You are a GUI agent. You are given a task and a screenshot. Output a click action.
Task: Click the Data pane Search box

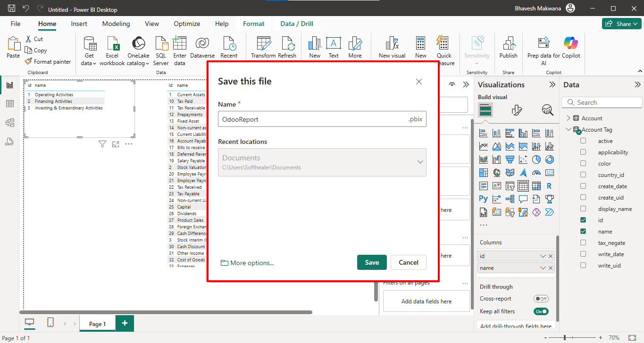click(x=602, y=102)
